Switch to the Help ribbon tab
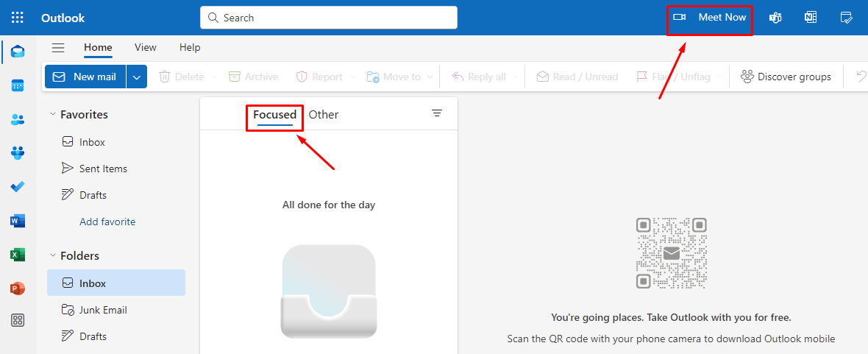This screenshot has height=354, width=868. [190, 48]
